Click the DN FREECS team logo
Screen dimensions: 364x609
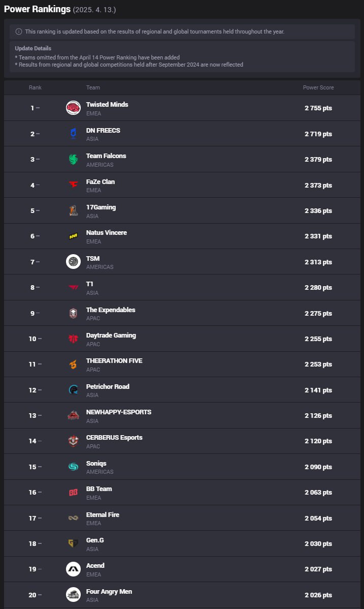point(73,134)
